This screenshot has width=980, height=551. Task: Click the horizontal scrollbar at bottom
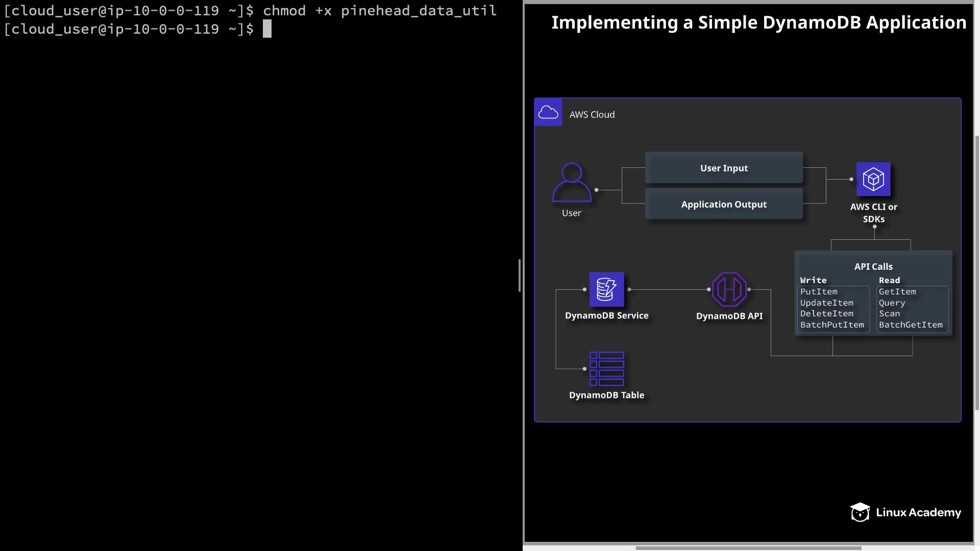[x=748, y=548]
